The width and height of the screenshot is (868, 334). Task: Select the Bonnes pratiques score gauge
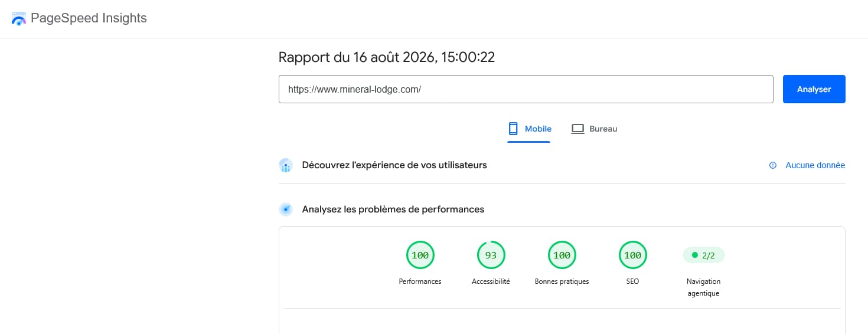coord(562,256)
